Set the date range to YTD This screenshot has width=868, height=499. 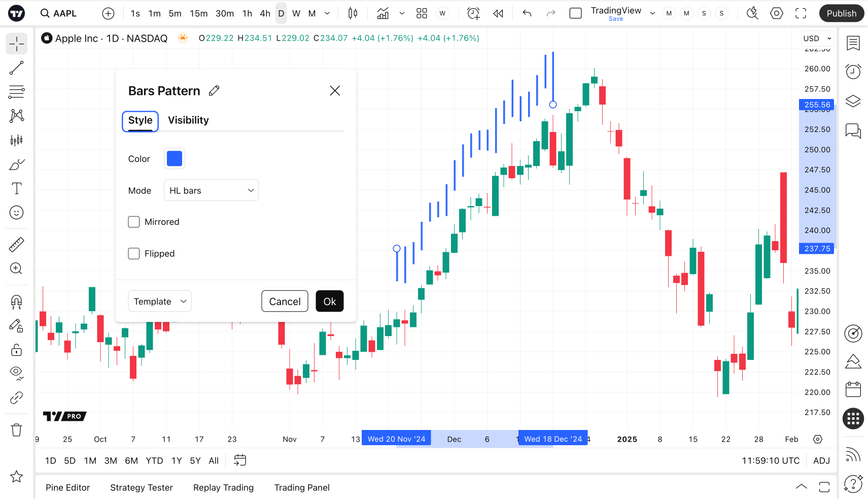click(x=154, y=460)
